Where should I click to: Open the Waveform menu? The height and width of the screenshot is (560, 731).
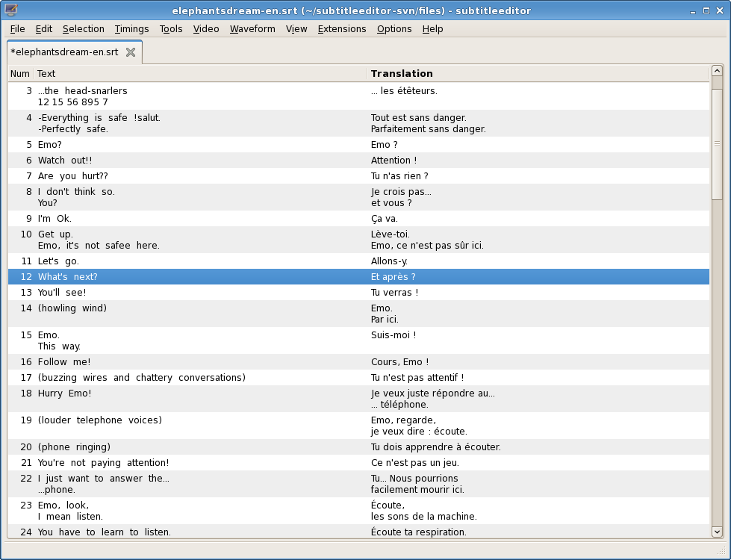click(252, 29)
